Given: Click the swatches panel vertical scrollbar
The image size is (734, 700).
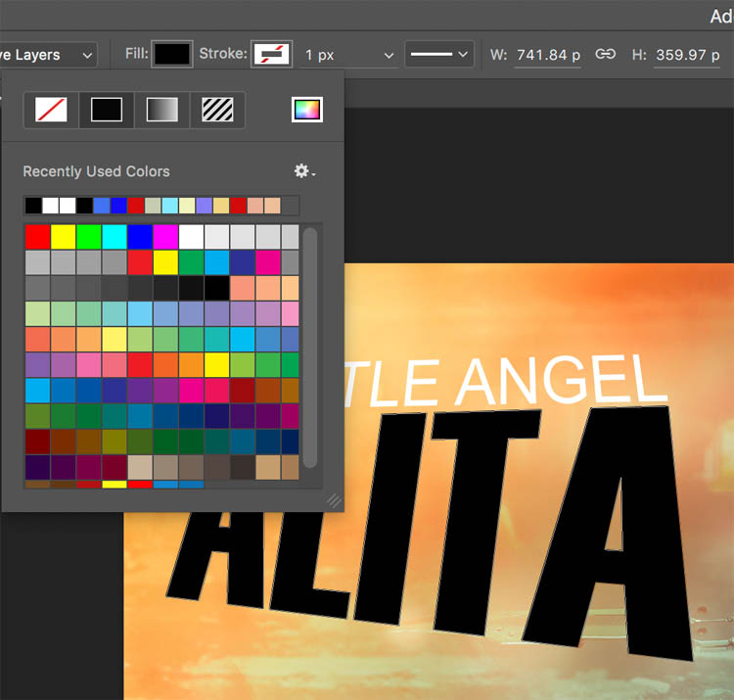Looking at the screenshot, I should [x=310, y=348].
